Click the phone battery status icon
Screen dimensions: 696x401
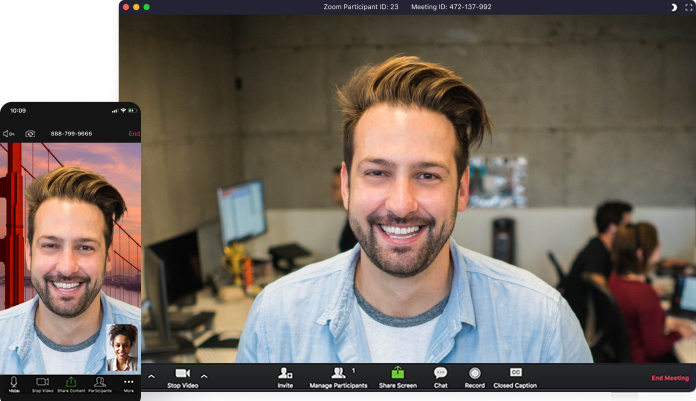coord(133,111)
